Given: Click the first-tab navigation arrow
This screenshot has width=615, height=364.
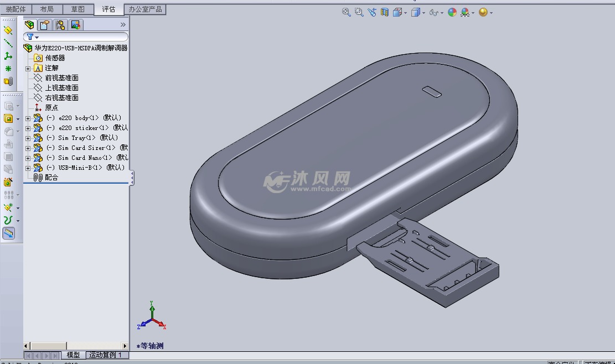Looking at the screenshot, I should [x=28, y=356].
